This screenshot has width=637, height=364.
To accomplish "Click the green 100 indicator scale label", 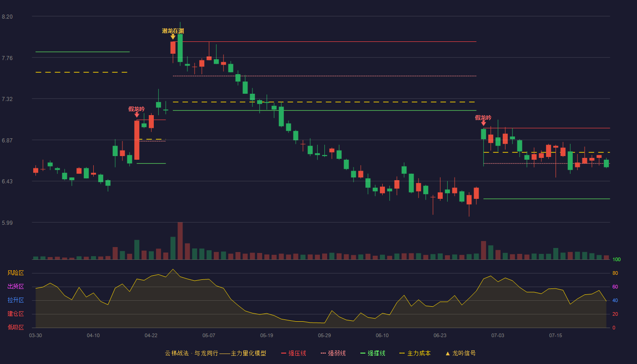I will tap(617, 259).
